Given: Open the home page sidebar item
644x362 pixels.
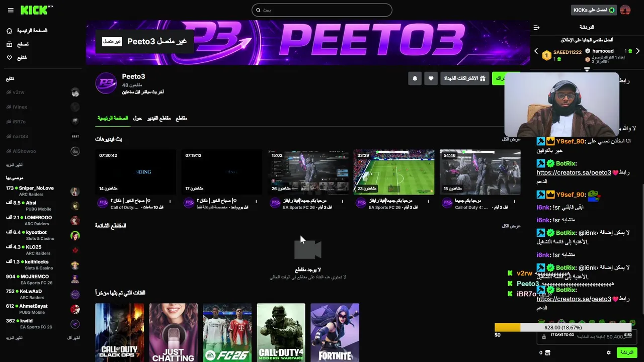Looking at the screenshot, I should point(27,31).
